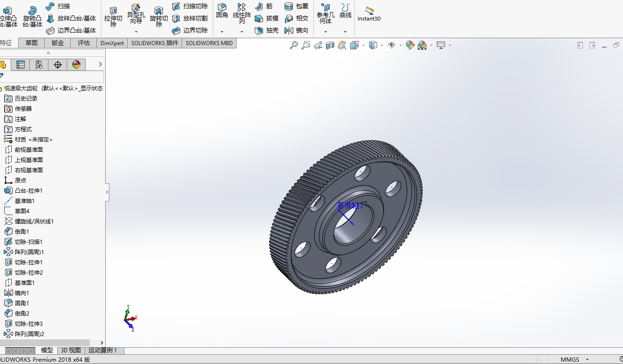
Task: Open the SOLIDWORKS MBD tab
Action: 209,43
